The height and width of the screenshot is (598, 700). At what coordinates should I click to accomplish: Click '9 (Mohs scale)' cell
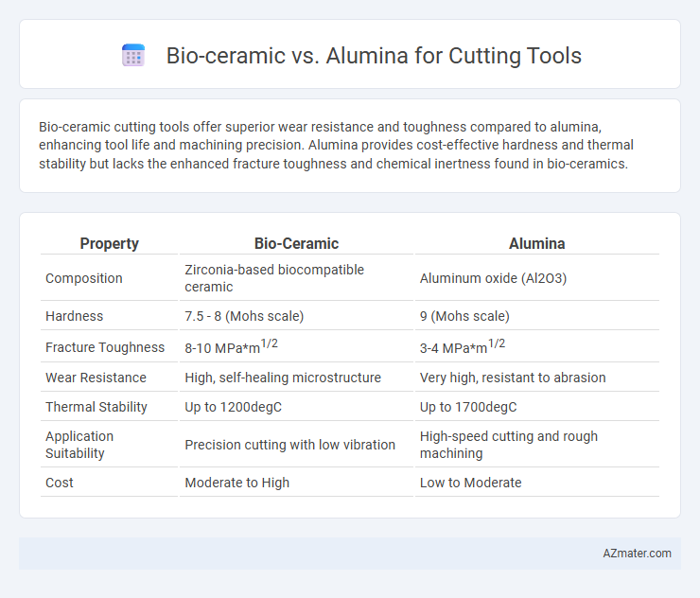[x=464, y=316]
